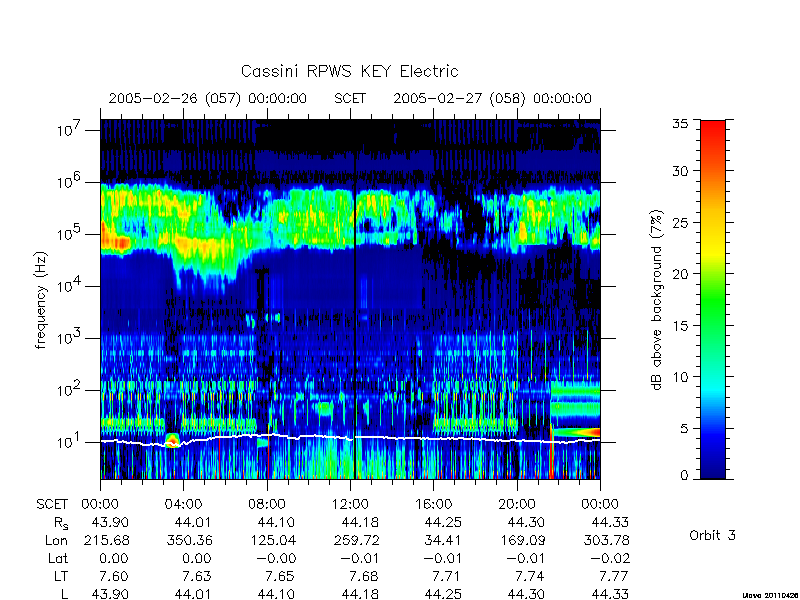Click the 'frequency (Hz)' axis label
The width and height of the screenshot is (800, 600).
(41, 300)
